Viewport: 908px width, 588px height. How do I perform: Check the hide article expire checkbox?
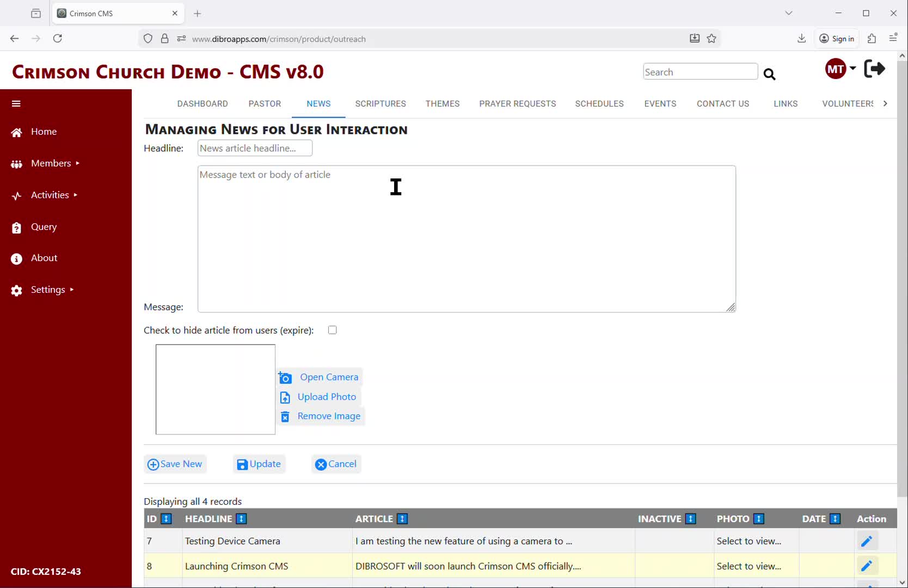(x=333, y=330)
